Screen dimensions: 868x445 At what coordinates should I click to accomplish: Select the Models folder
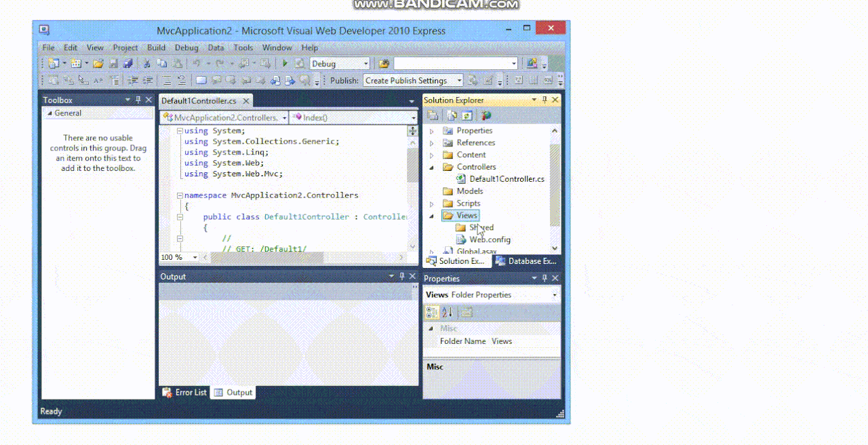click(x=470, y=191)
